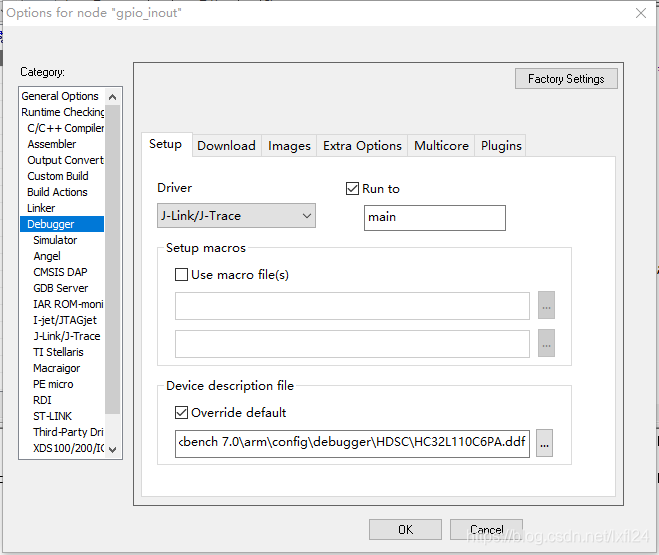Image resolution: width=659 pixels, height=555 pixels.
Task: Switch to the Download tab
Action: (227, 146)
